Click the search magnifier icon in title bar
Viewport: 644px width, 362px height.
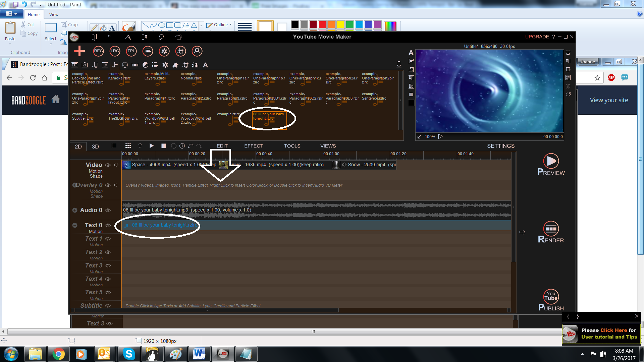pyautogui.click(x=161, y=37)
